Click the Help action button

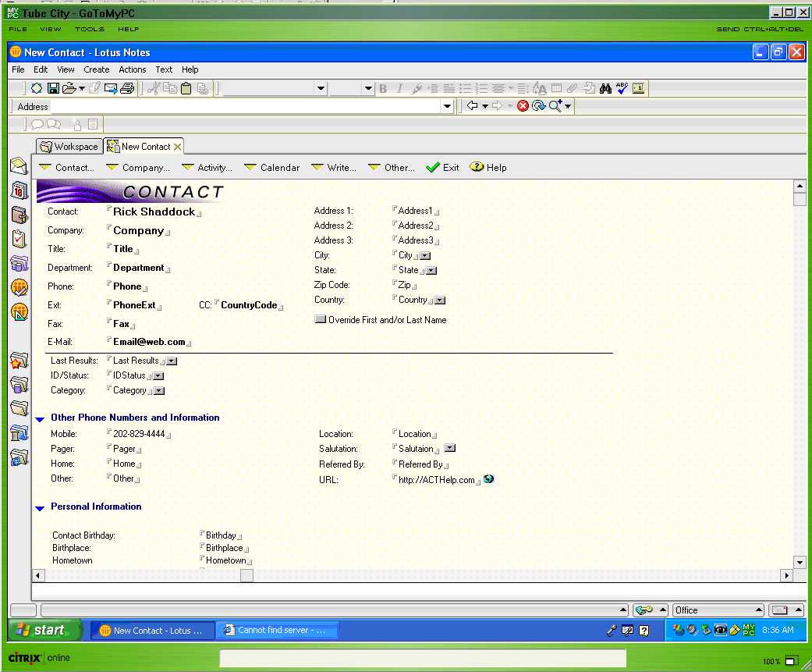point(488,167)
